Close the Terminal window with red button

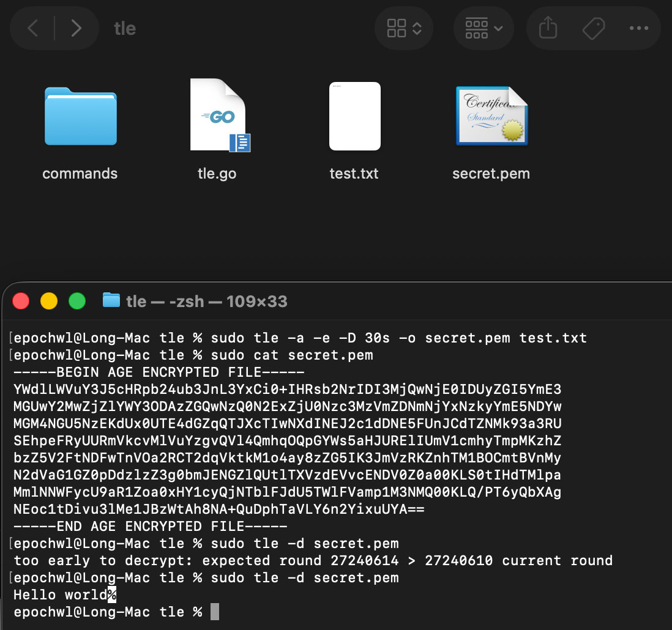(x=21, y=301)
